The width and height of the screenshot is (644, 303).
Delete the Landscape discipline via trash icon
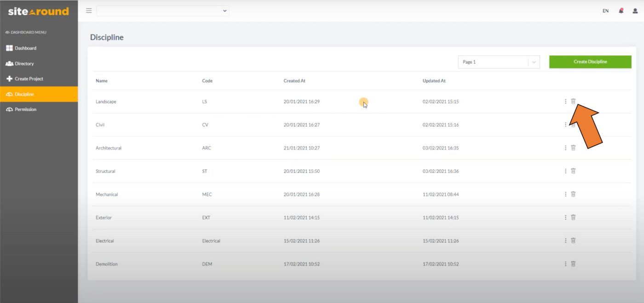(573, 101)
